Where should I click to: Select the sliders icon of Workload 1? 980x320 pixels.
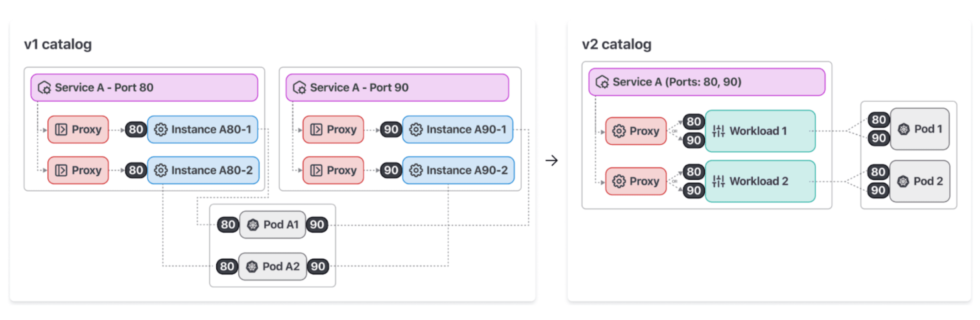pyautogui.click(x=718, y=131)
